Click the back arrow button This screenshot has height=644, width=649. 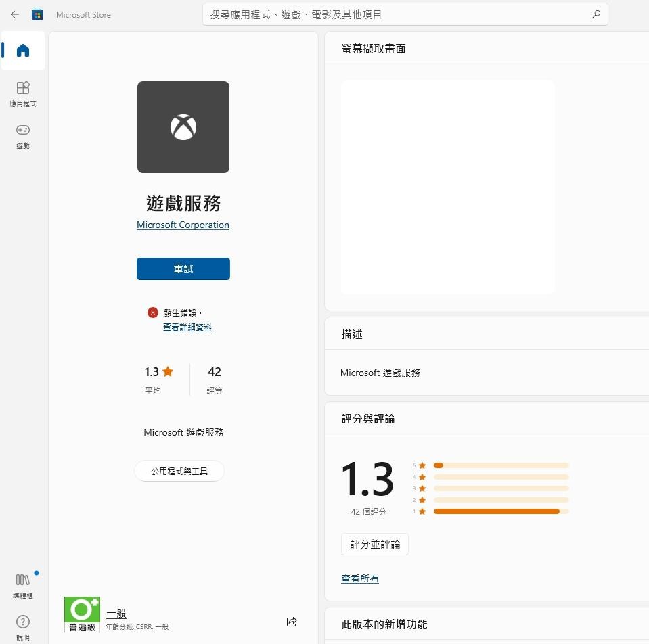tap(15, 14)
